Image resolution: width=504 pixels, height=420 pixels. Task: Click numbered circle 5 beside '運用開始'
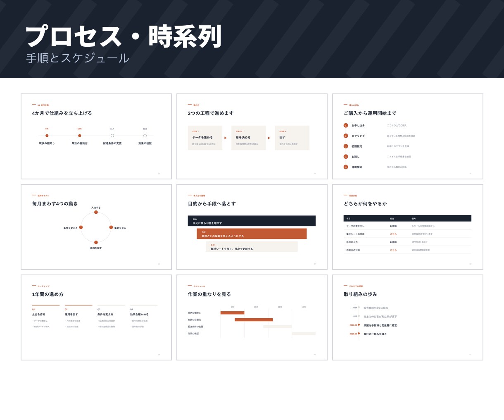[346, 167]
